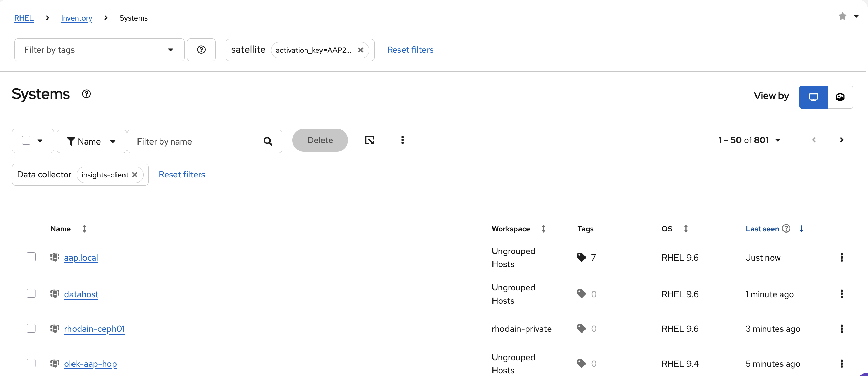Switch to the image view icon
868x376 pixels.
(x=840, y=97)
